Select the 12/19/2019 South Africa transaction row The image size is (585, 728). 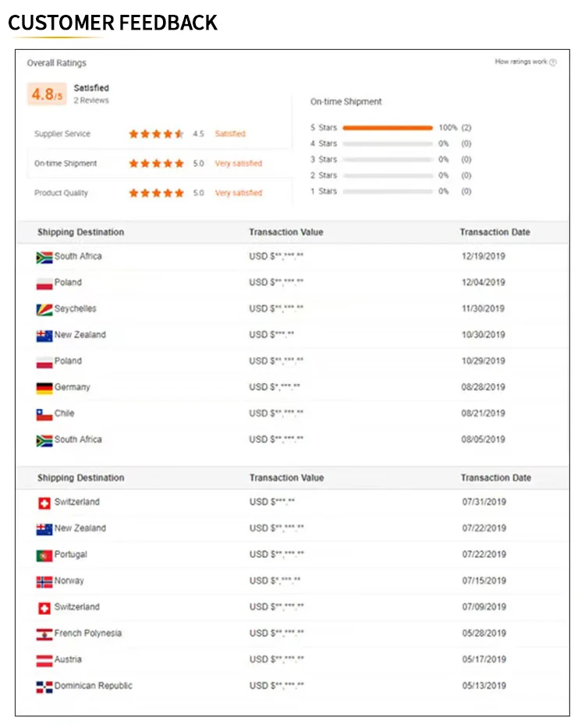pos(292,257)
